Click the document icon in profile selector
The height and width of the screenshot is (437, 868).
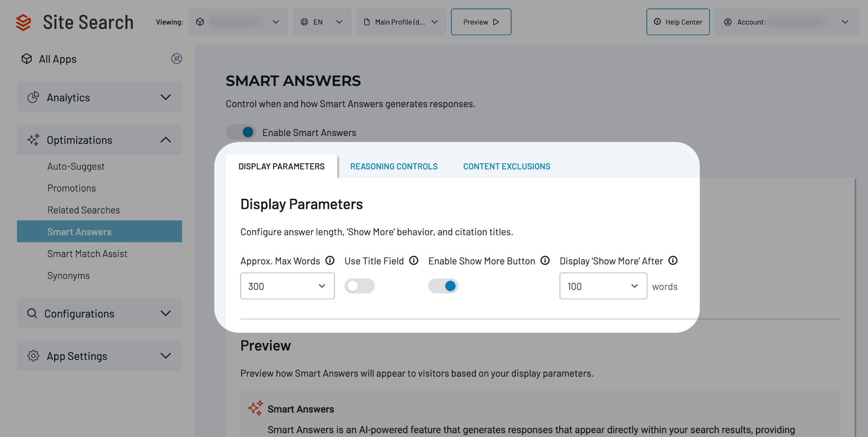pos(367,22)
